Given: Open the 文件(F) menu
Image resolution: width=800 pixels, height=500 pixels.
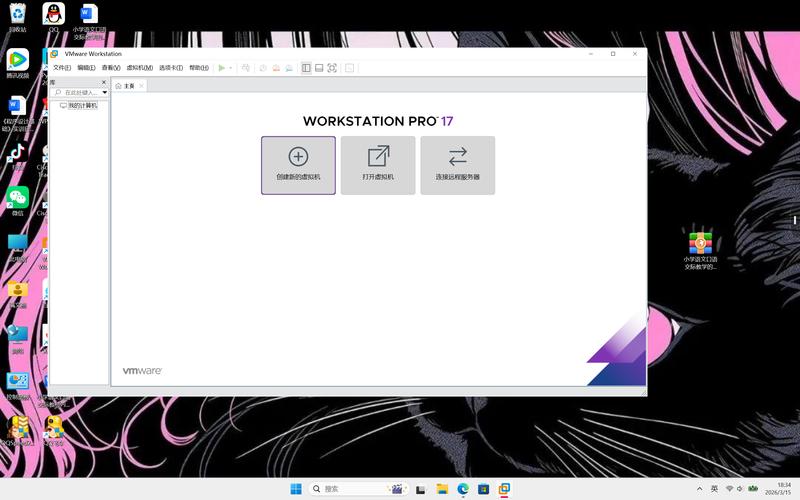Looking at the screenshot, I should pyautogui.click(x=62, y=68).
